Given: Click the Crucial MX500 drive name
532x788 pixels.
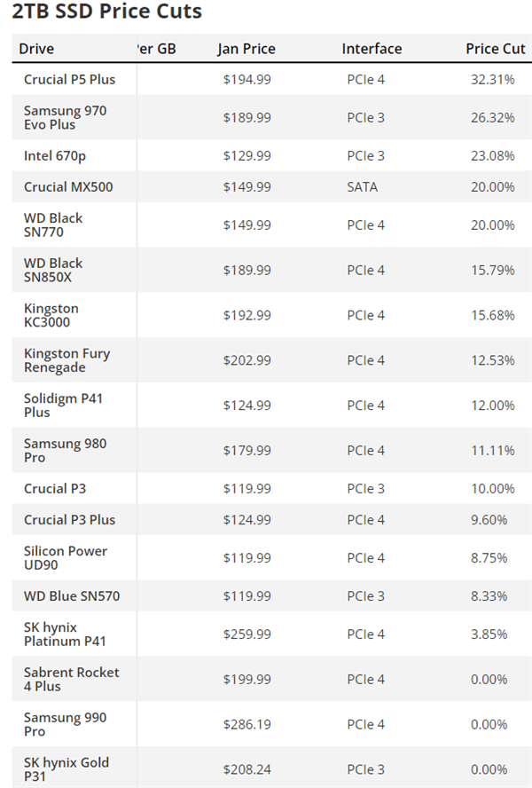Looking at the screenshot, I should click(x=68, y=187).
